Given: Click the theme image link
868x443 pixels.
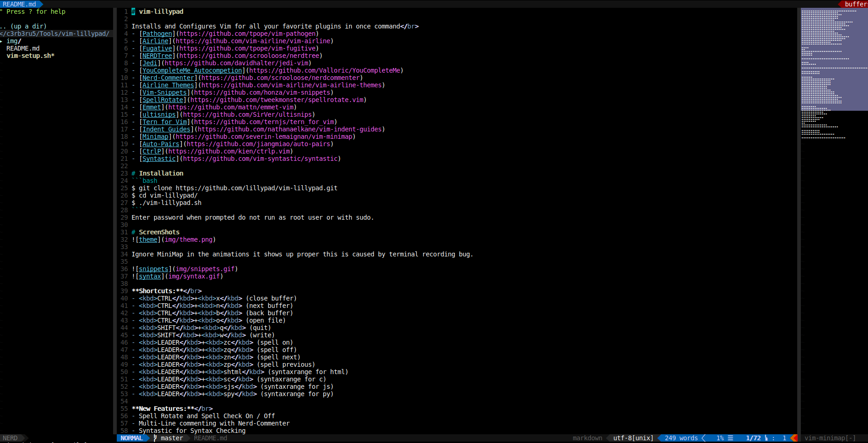Looking at the screenshot, I should click(148, 239).
